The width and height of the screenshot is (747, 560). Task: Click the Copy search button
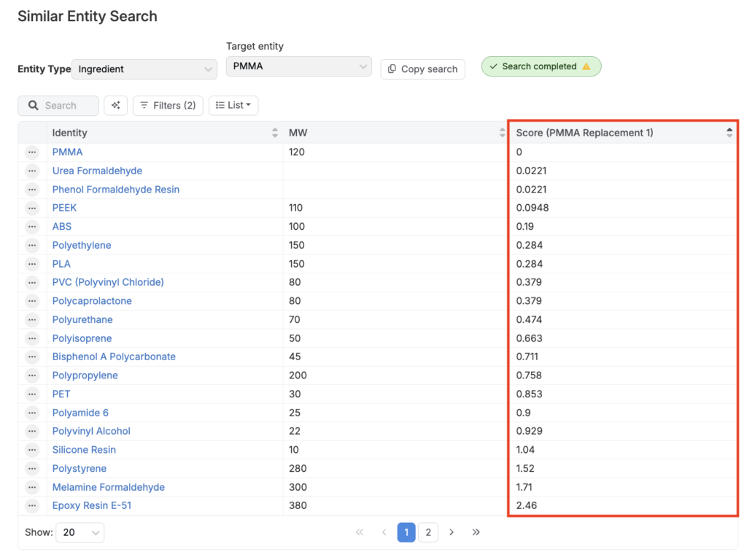(422, 69)
